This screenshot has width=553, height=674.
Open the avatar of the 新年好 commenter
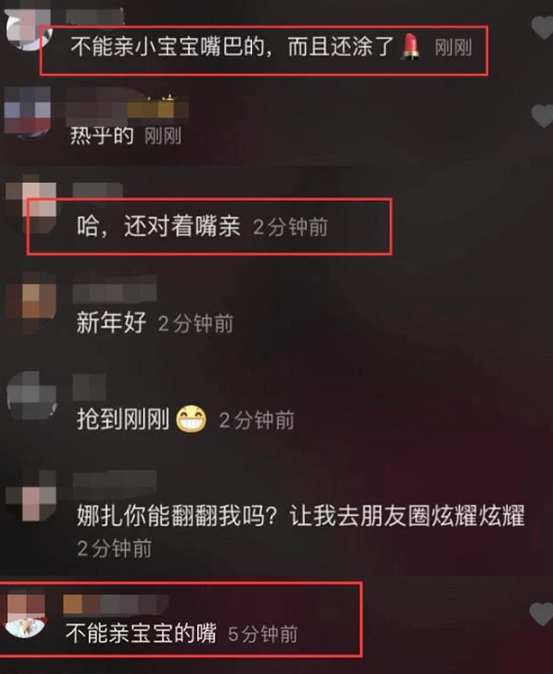[x=31, y=303]
